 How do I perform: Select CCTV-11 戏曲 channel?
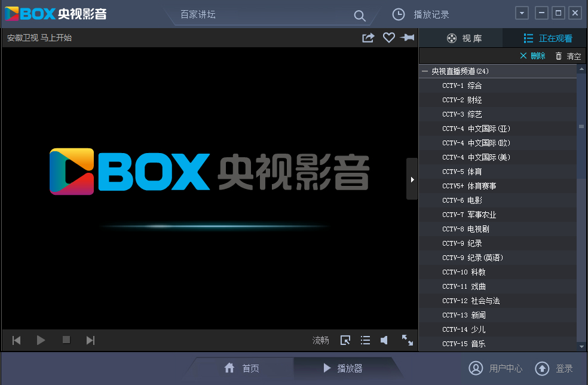[x=498, y=286]
